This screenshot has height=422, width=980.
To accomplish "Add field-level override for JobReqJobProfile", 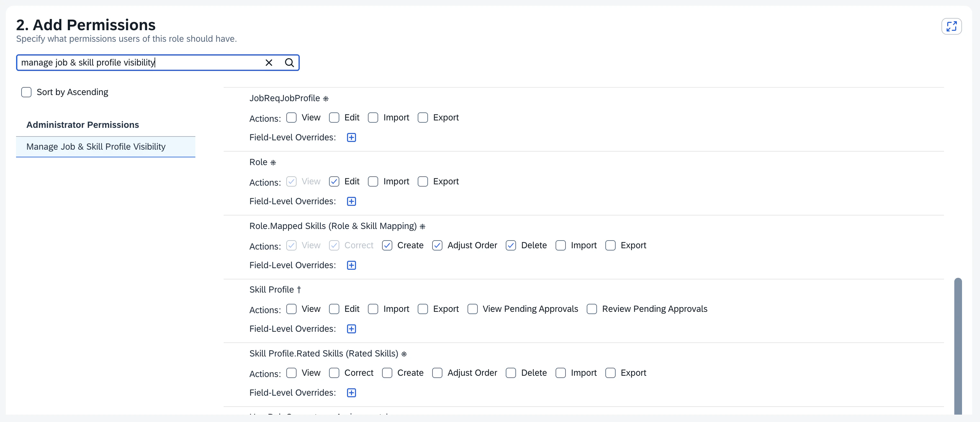I will point(351,137).
